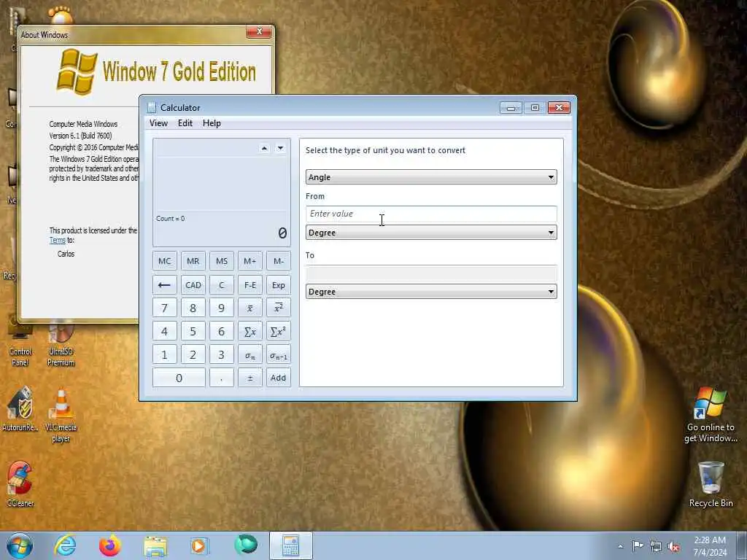The height and width of the screenshot is (560, 747).
Task: Click the Exp button
Action: pyautogui.click(x=278, y=285)
